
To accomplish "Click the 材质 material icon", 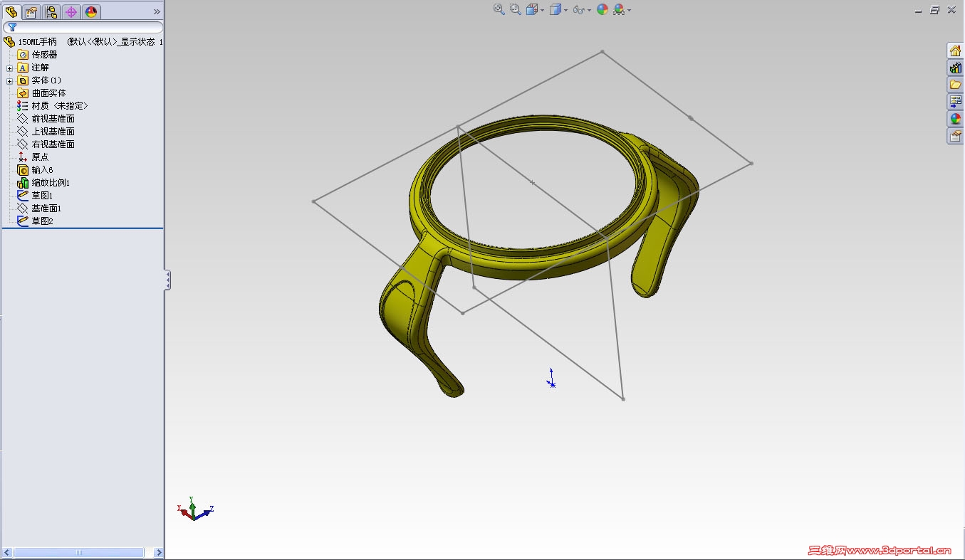I will coord(23,106).
